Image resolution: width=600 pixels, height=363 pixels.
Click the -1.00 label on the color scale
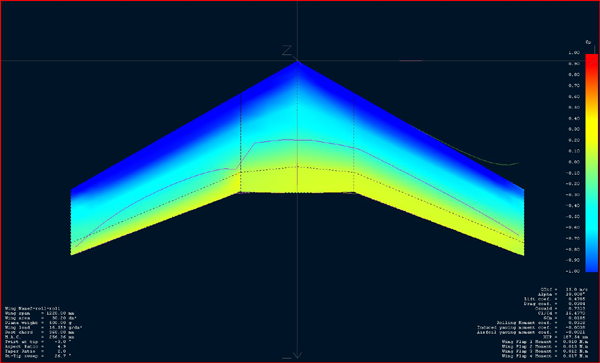(573, 271)
